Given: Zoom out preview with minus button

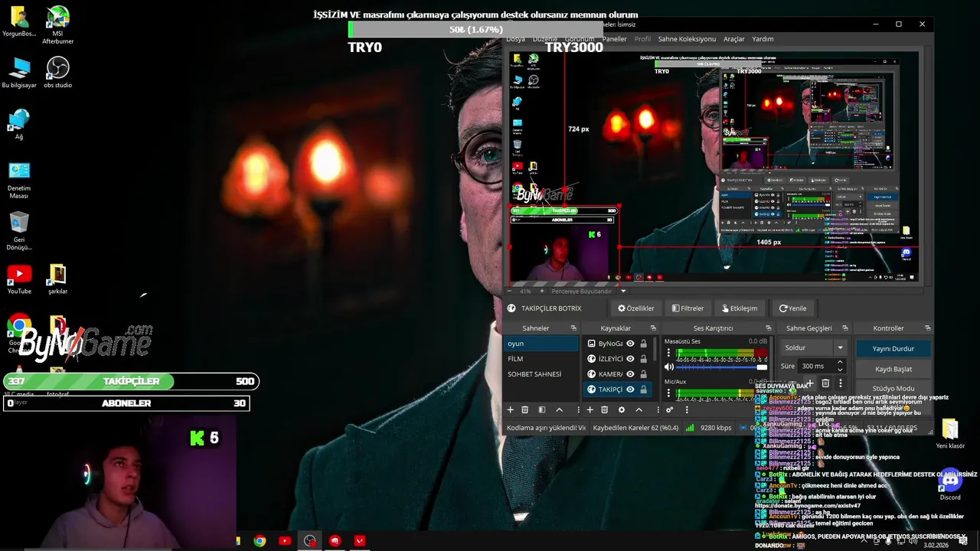Looking at the screenshot, I should (x=511, y=292).
